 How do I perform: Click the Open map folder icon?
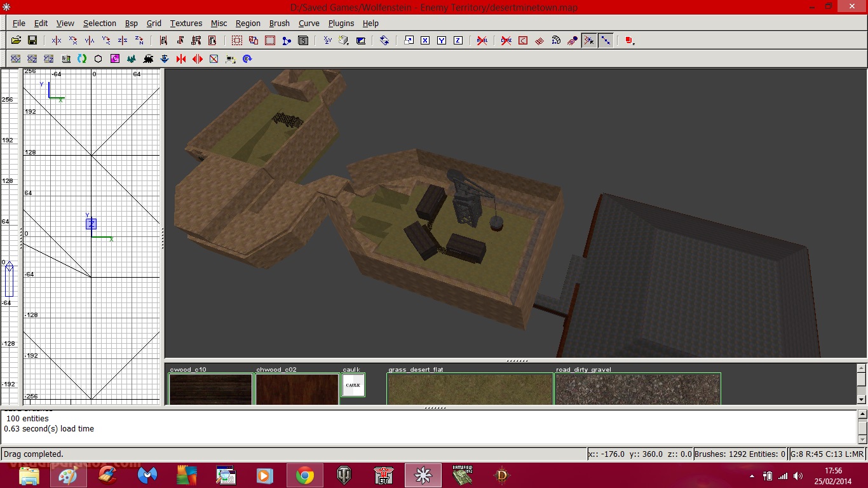[16, 40]
